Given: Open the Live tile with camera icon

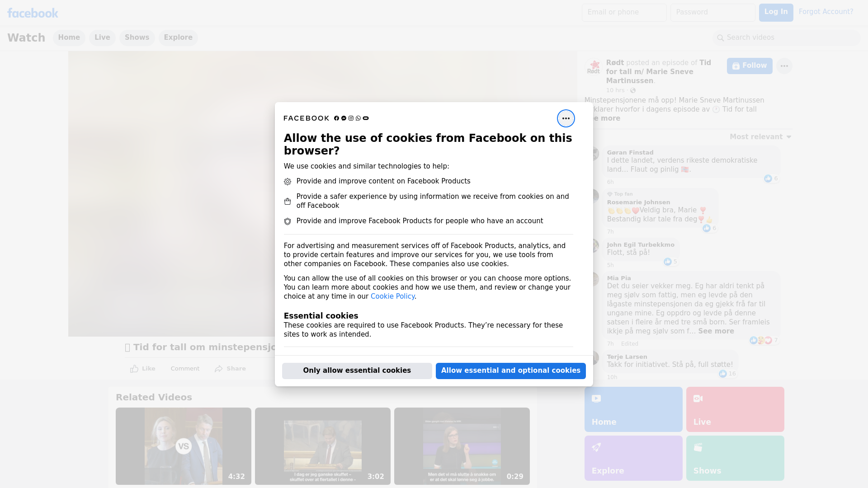Looking at the screenshot, I should pyautogui.click(x=735, y=409).
